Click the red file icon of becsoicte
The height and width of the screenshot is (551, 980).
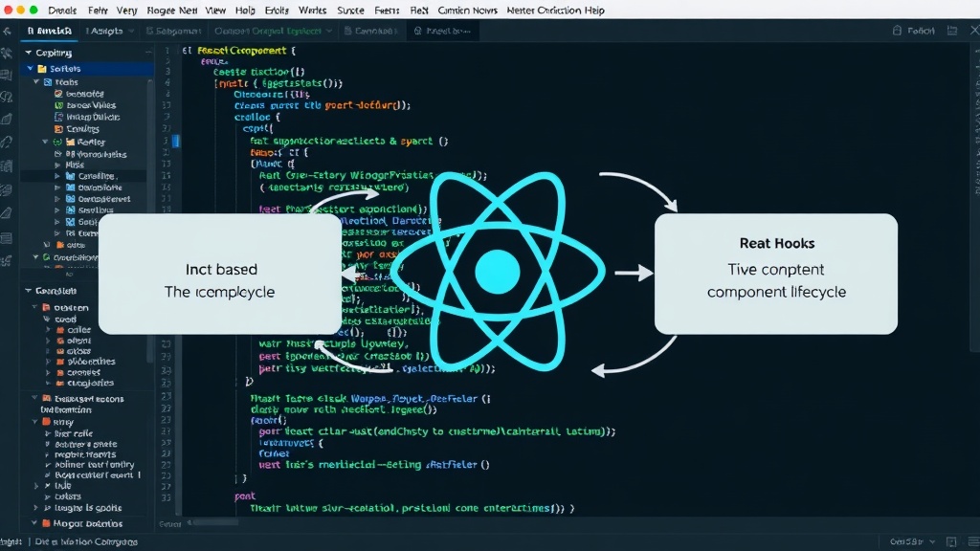click(x=58, y=94)
